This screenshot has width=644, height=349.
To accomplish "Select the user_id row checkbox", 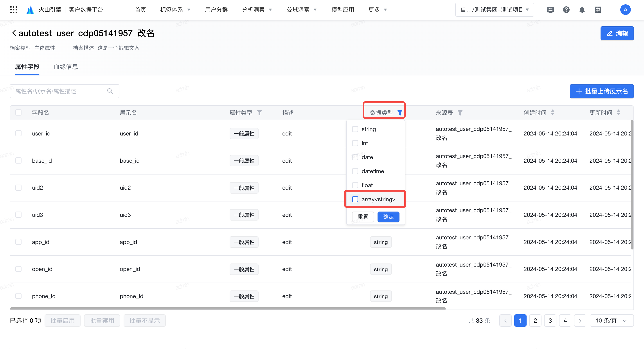I will coord(18,133).
